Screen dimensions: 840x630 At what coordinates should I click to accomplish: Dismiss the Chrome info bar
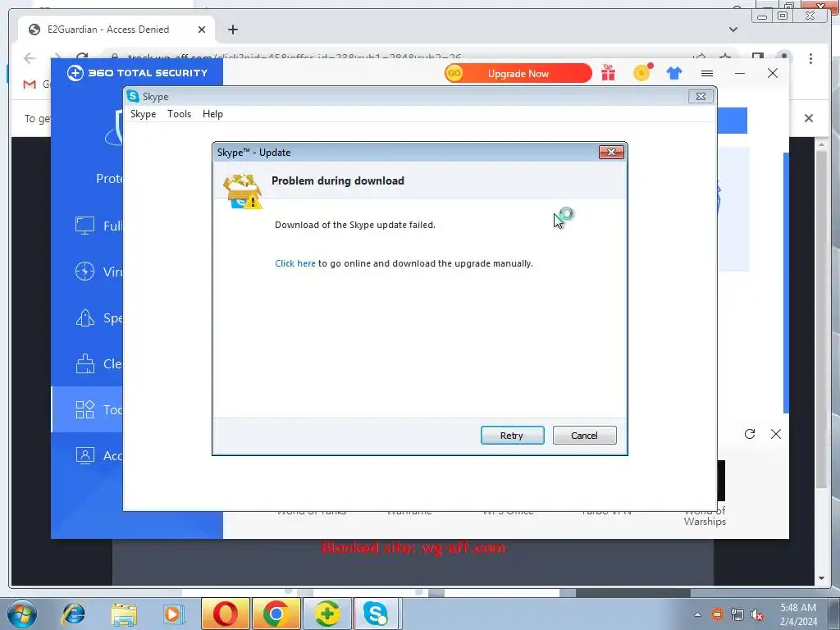[x=808, y=118]
